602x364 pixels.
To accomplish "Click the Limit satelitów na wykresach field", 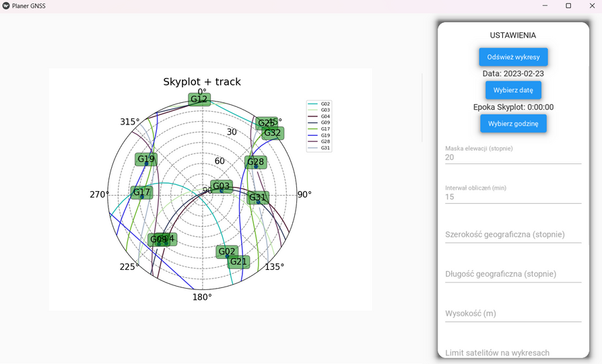I will (513, 353).
